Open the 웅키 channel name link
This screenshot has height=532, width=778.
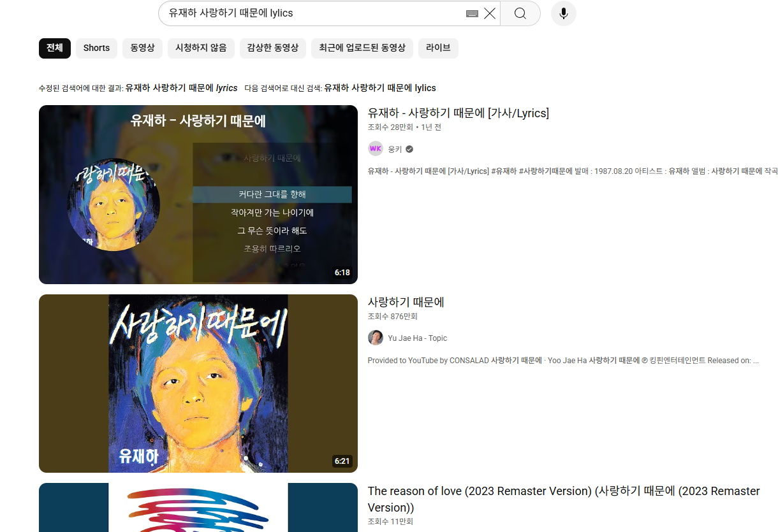coord(395,149)
